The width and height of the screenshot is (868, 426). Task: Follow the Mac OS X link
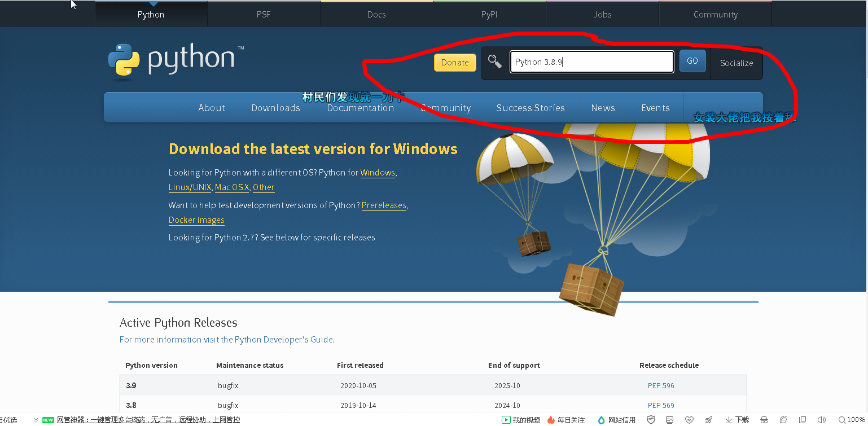pyautogui.click(x=232, y=187)
